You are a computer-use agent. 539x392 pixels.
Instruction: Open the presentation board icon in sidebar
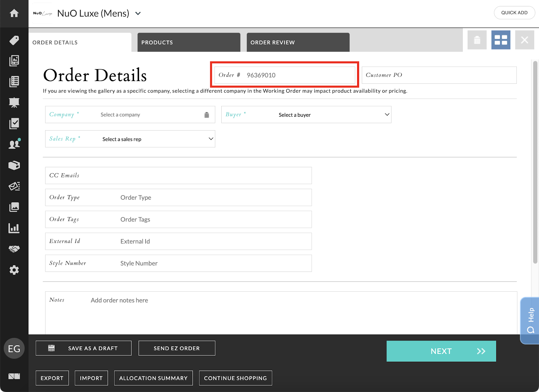coord(14,102)
